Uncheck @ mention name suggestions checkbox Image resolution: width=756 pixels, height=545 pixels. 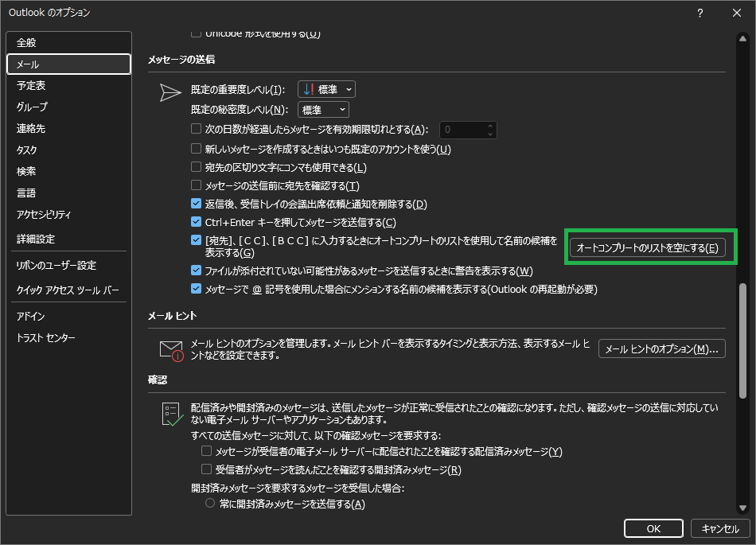pos(196,289)
